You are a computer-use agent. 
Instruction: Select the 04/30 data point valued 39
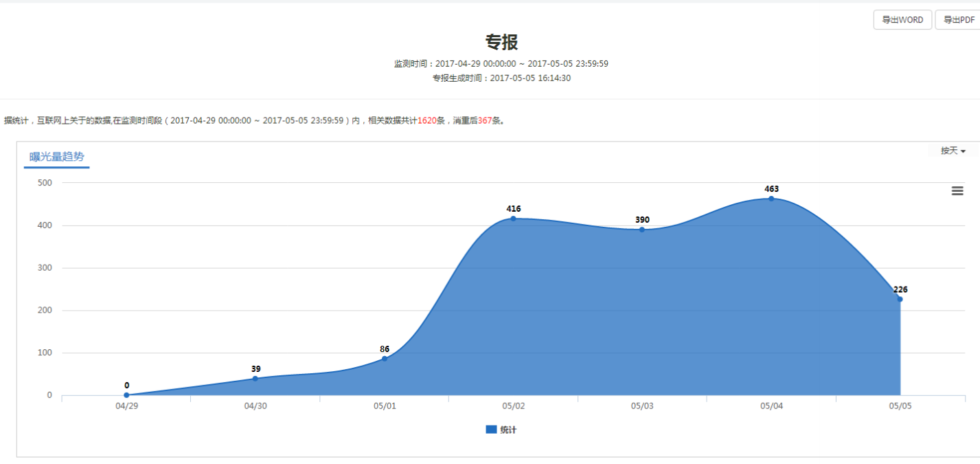[255, 379]
